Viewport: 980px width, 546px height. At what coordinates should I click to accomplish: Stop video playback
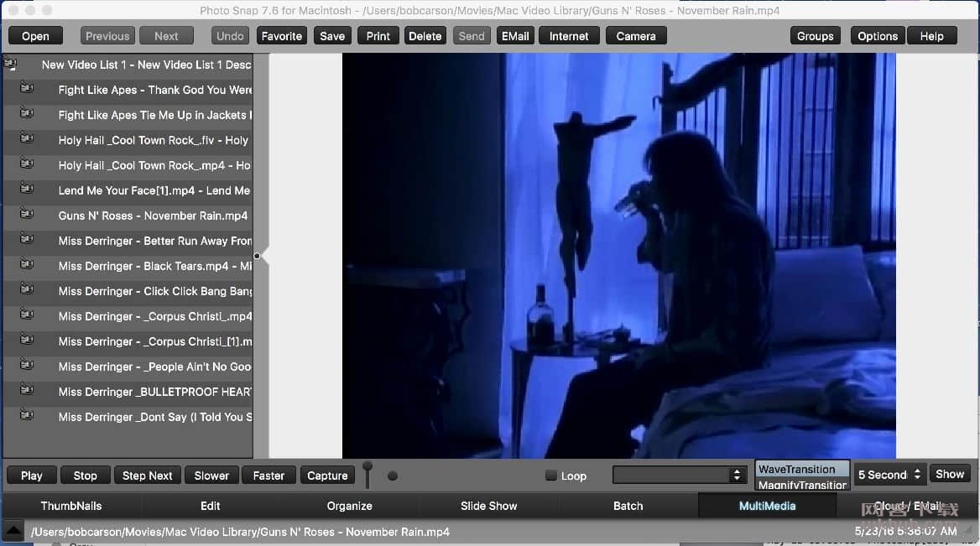point(86,476)
